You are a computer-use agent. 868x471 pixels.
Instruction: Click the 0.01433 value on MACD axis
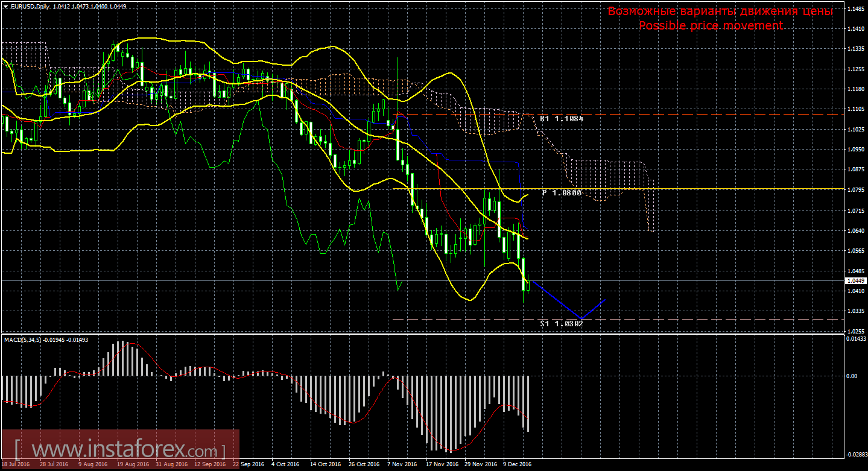(854, 340)
